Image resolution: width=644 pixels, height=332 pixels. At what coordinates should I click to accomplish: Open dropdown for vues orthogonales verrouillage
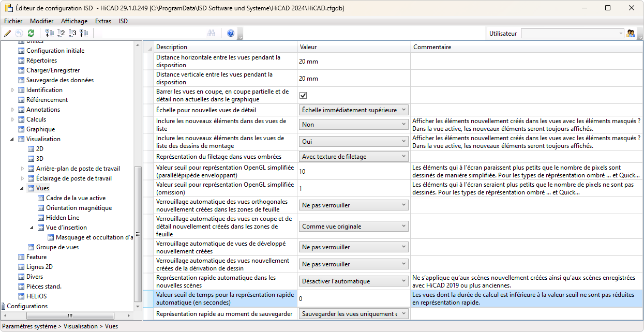354,205
